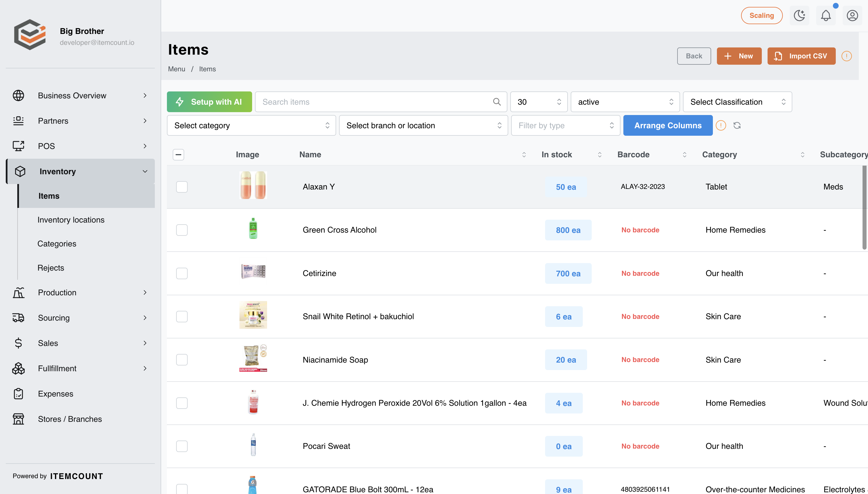
Task: Open the active status dropdown
Action: (x=625, y=102)
